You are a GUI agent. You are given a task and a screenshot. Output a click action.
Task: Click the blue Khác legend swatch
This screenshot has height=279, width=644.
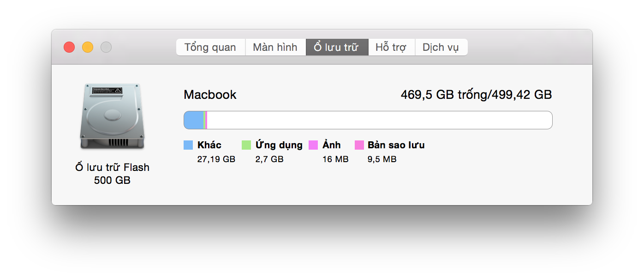click(188, 145)
